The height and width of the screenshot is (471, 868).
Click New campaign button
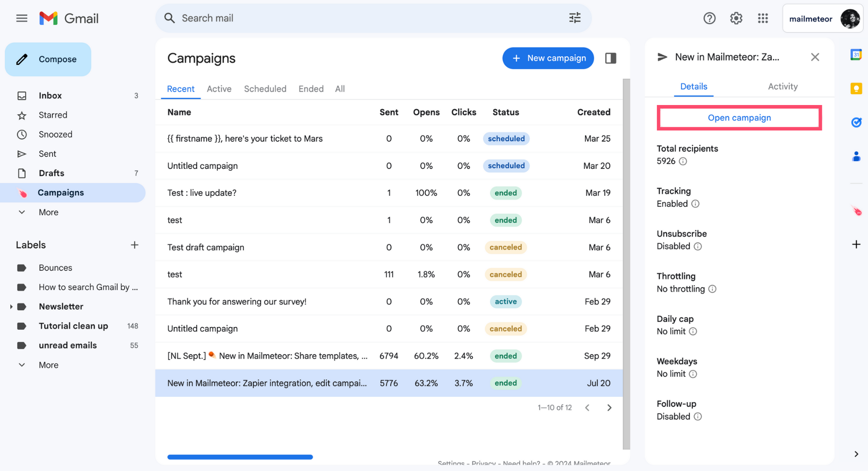(x=548, y=58)
